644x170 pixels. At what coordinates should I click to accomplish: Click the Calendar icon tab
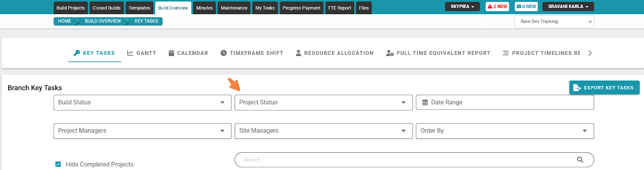(171, 53)
